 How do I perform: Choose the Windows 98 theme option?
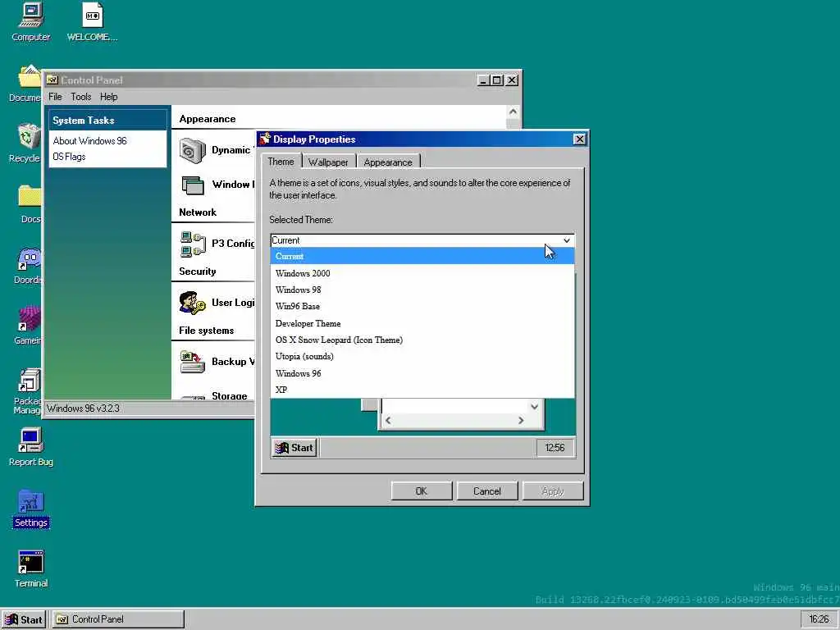point(422,290)
